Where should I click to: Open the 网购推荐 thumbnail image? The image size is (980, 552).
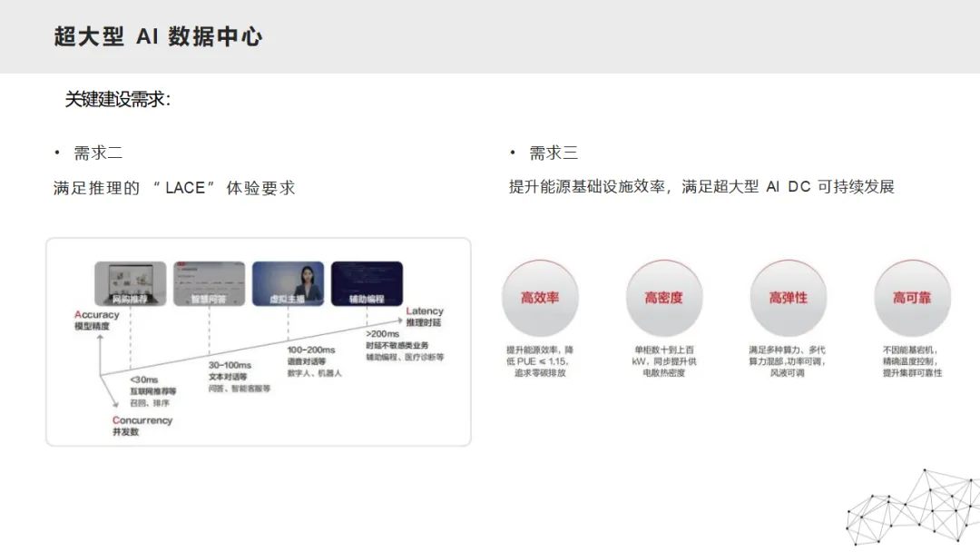(130, 284)
